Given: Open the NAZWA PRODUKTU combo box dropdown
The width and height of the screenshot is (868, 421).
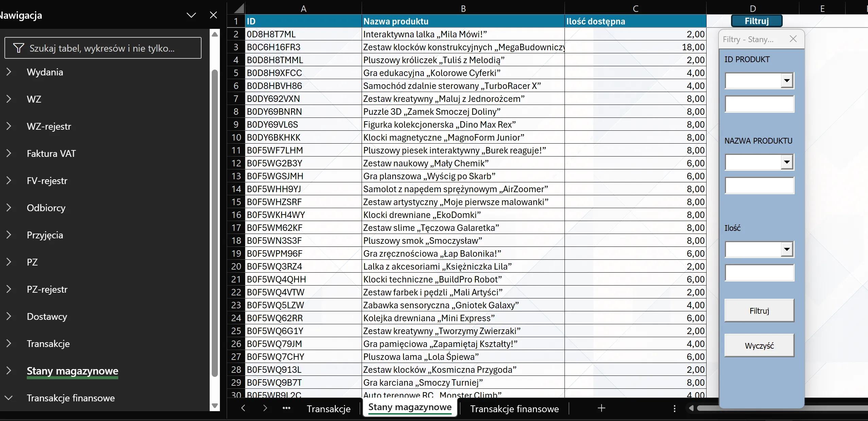Looking at the screenshot, I should (787, 162).
